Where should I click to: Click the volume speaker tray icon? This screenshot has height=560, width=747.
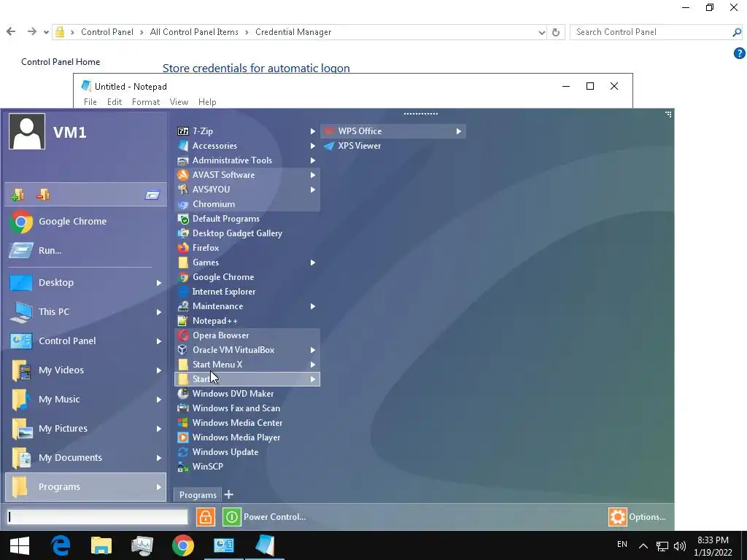680,545
